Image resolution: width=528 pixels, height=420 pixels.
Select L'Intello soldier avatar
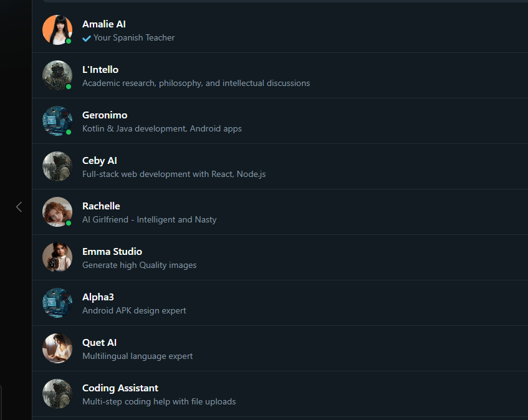tap(57, 75)
